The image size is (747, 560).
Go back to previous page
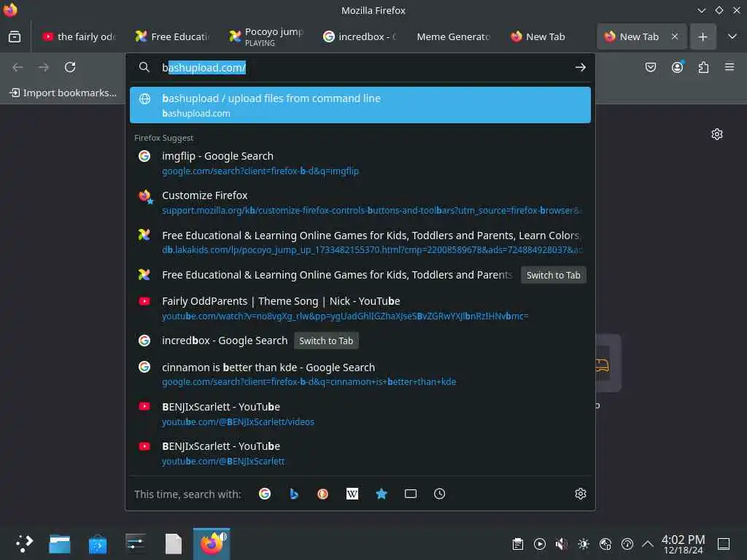[x=18, y=67]
